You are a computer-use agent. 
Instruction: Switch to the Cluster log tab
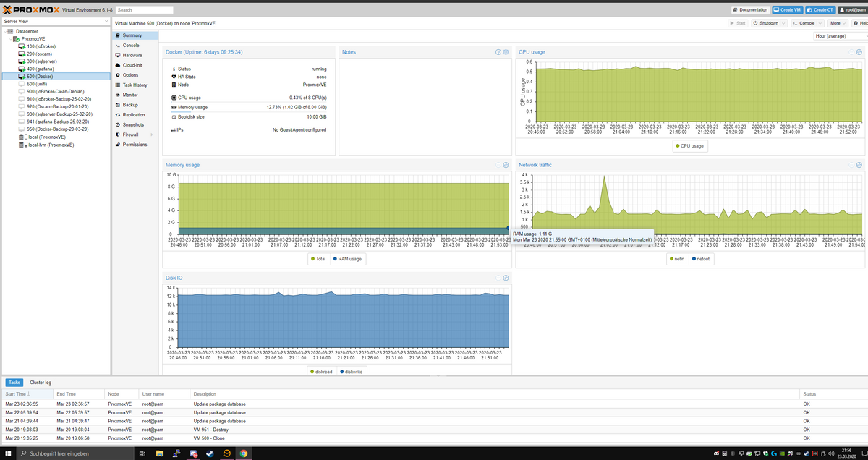point(41,382)
